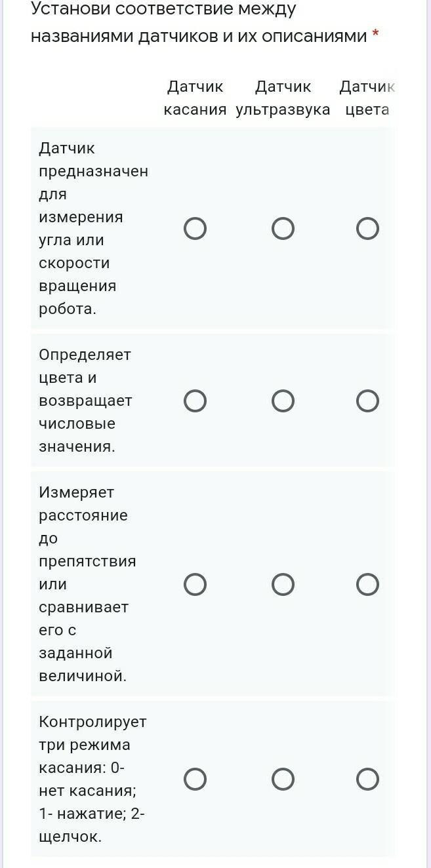
Task: Click row label 'Контролирует три режима касания'
Action: [x=92, y=779]
